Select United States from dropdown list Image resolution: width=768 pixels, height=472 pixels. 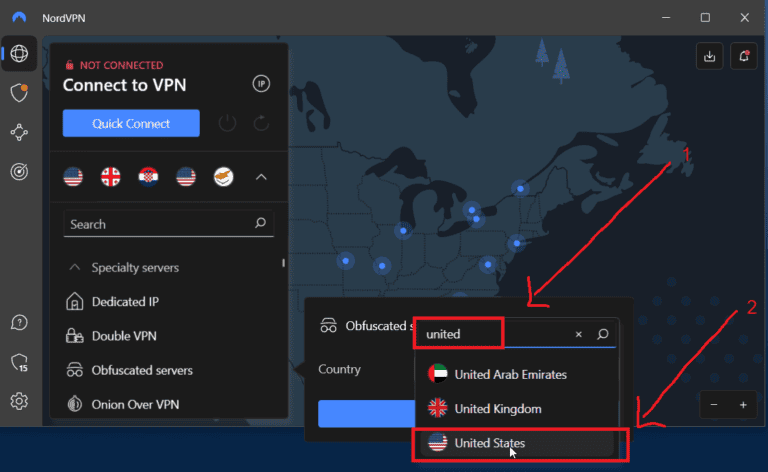(489, 443)
